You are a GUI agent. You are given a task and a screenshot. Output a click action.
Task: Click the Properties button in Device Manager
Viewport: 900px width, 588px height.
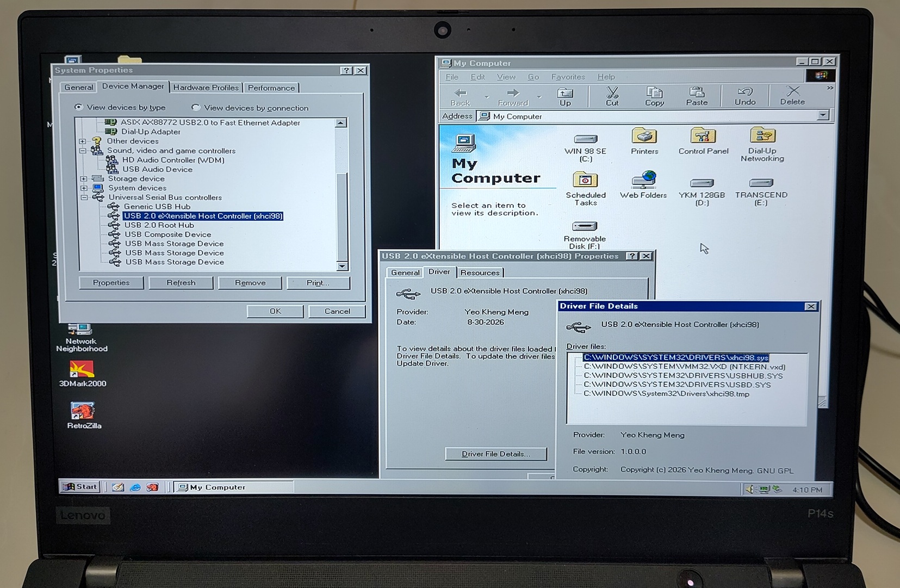[x=111, y=283]
